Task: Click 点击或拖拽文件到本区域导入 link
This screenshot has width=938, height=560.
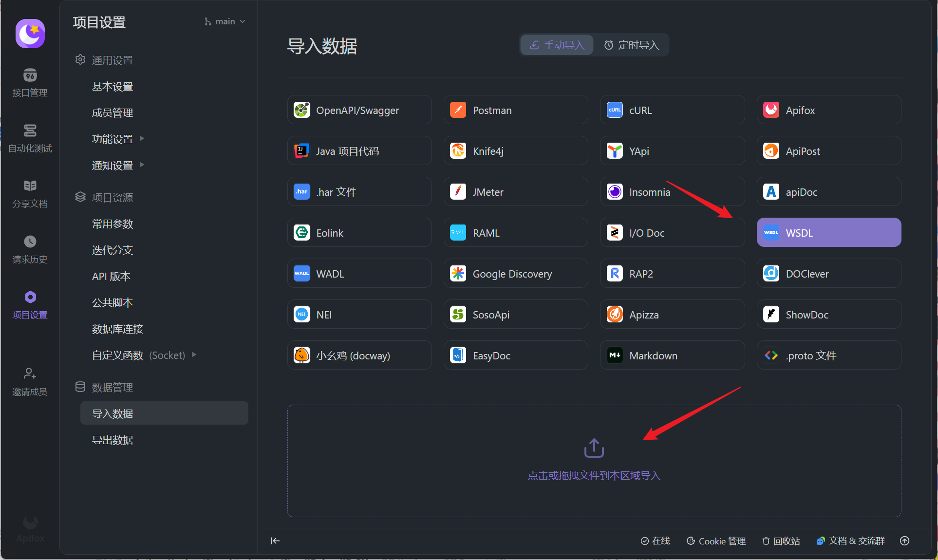Action: pyautogui.click(x=594, y=475)
